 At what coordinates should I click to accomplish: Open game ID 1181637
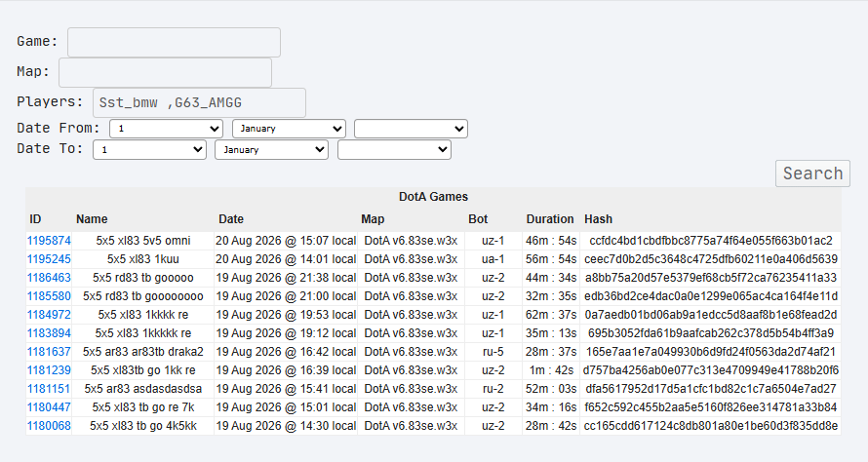pyautogui.click(x=49, y=352)
